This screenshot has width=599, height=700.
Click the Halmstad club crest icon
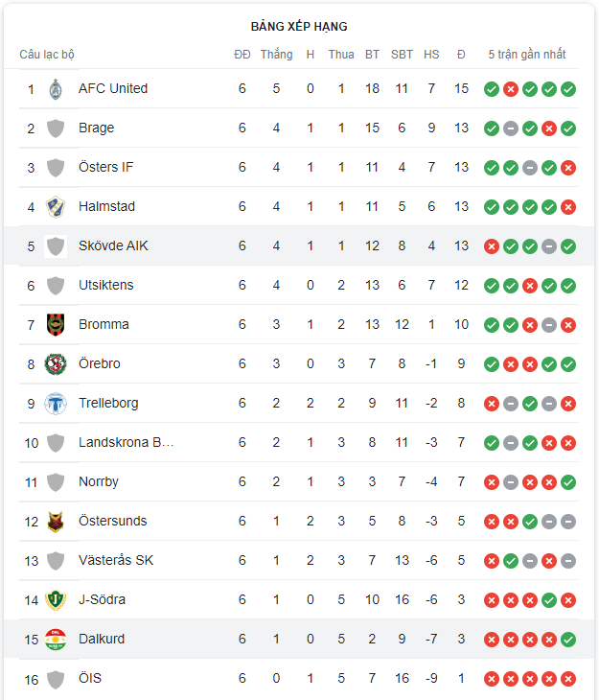(x=56, y=207)
